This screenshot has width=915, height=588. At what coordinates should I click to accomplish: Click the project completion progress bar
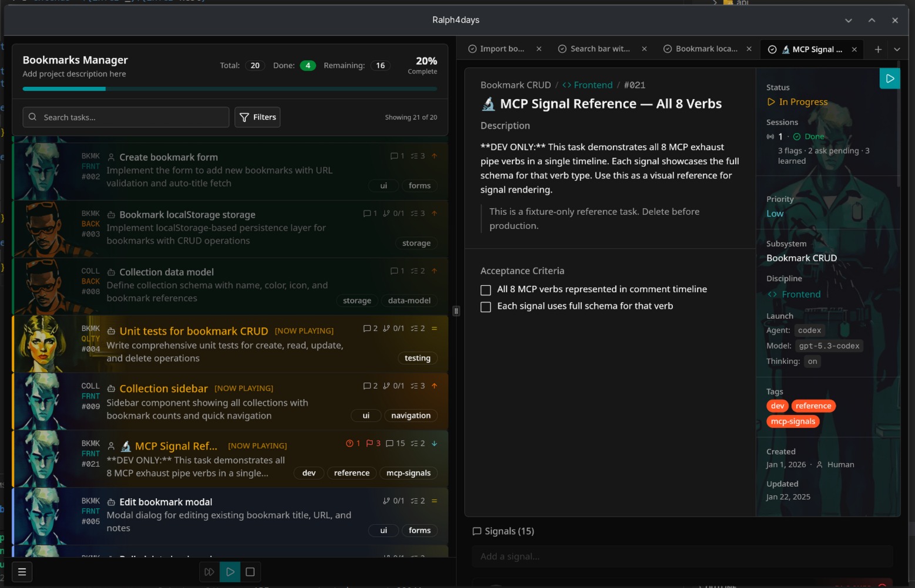coord(229,89)
